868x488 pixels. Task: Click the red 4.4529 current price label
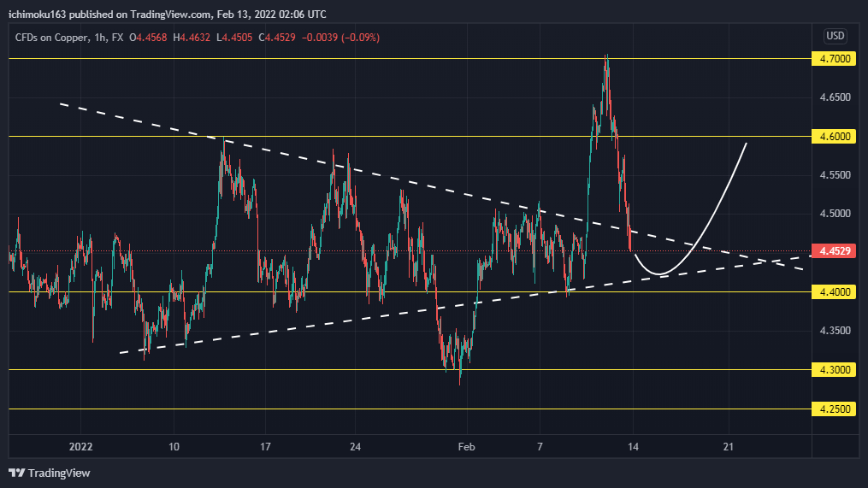tap(834, 250)
